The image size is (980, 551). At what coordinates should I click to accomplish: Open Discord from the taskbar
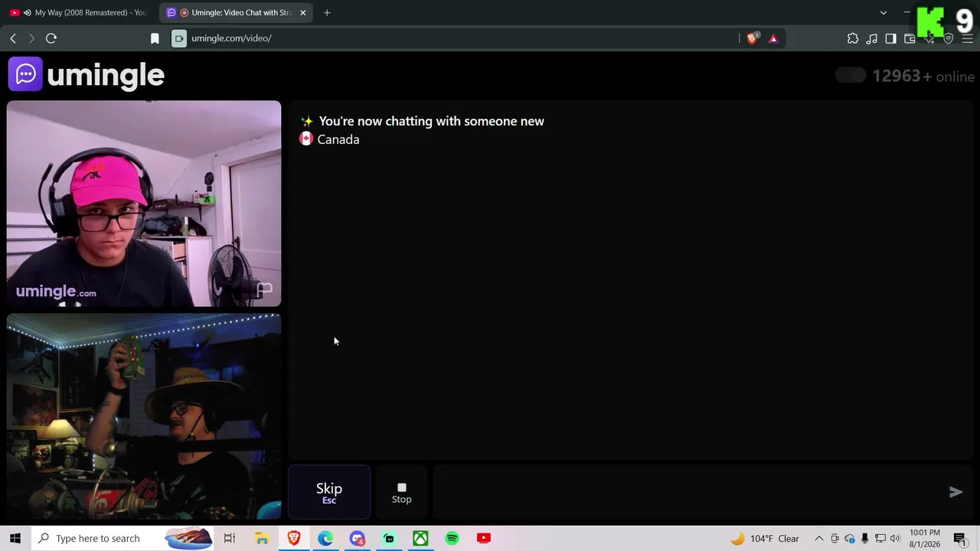pos(358,538)
